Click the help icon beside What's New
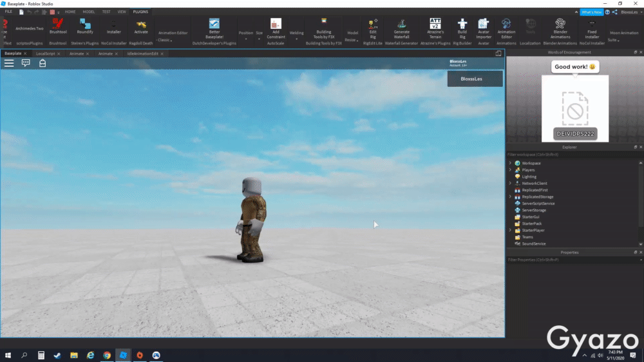Screen dimensions: 644x362 coord(607,12)
